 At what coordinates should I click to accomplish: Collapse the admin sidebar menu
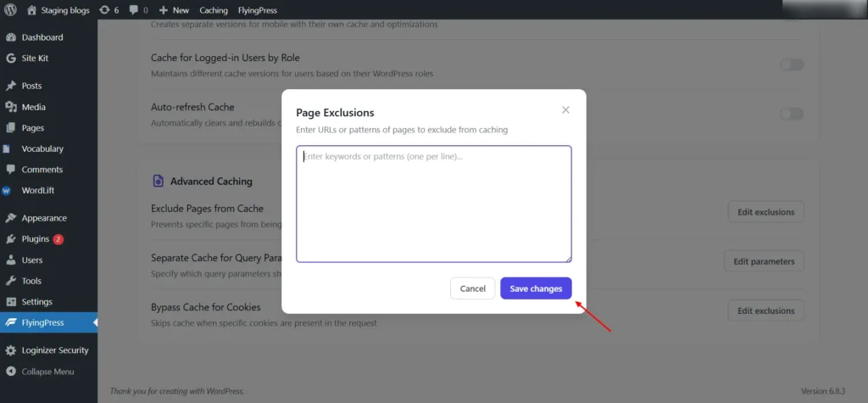pos(47,372)
